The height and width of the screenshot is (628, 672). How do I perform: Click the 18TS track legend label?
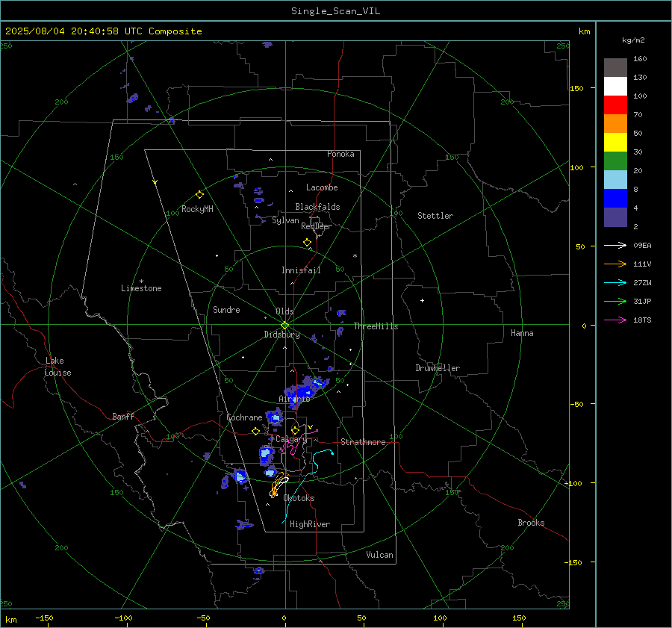coord(642,320)
